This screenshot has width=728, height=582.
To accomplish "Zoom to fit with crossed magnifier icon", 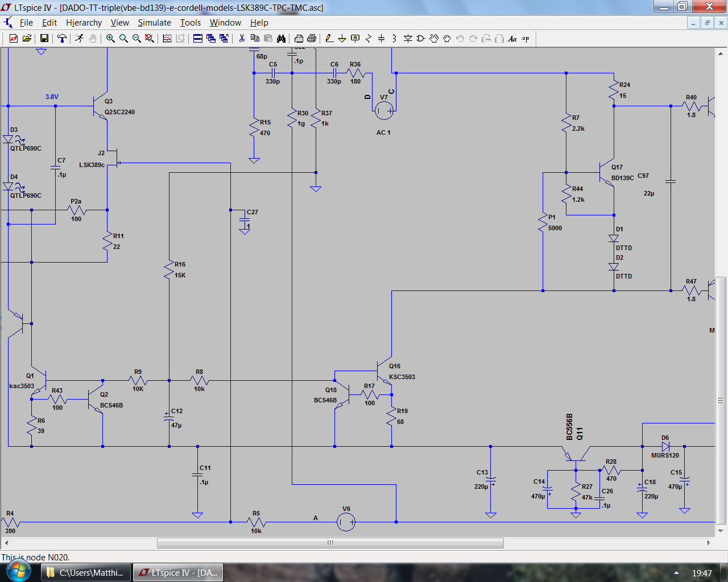I will tap(149, 38).
